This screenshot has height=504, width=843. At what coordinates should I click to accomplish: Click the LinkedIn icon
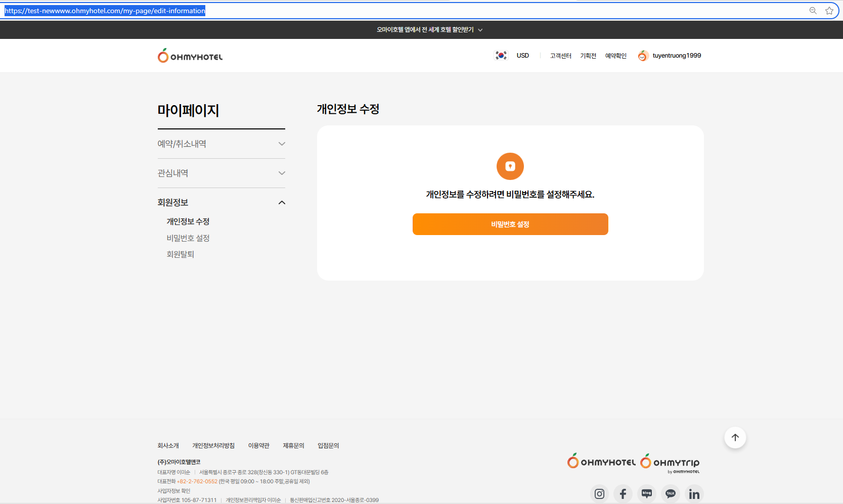[694, 493]
